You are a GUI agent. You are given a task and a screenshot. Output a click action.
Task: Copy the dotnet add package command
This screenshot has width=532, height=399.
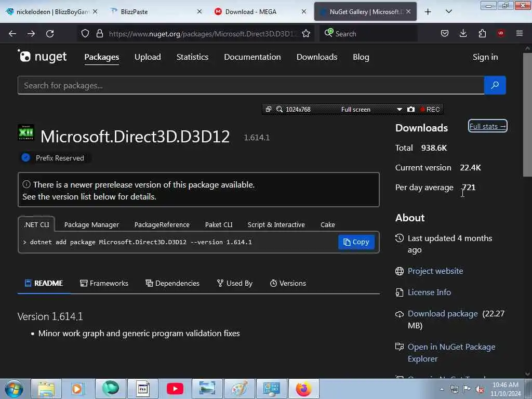tap(356, 242)
